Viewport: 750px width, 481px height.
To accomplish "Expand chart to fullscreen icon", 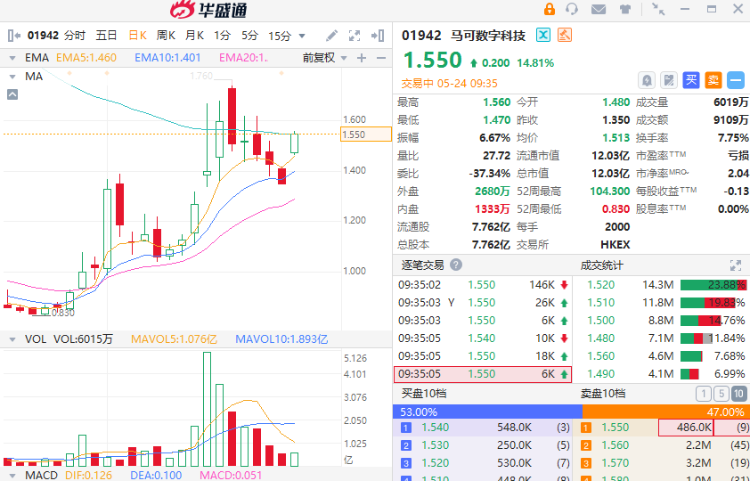I will [354, 35].
